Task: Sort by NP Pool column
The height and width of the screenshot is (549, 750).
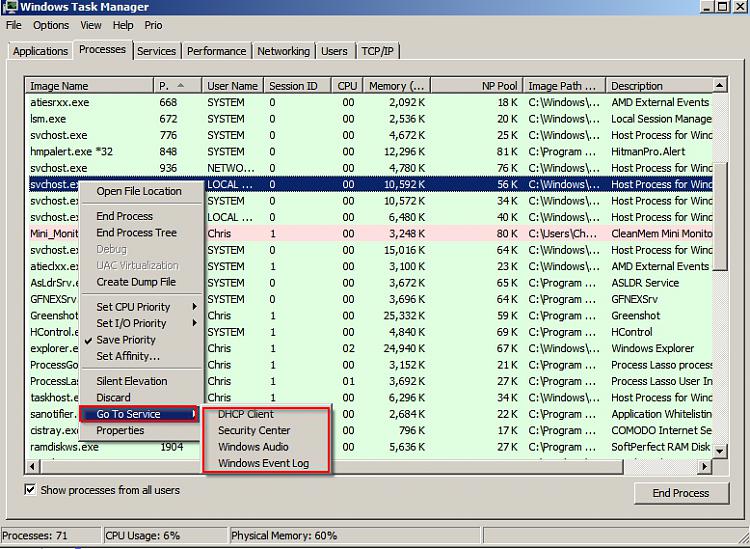Action: click(x=476, y=86)
